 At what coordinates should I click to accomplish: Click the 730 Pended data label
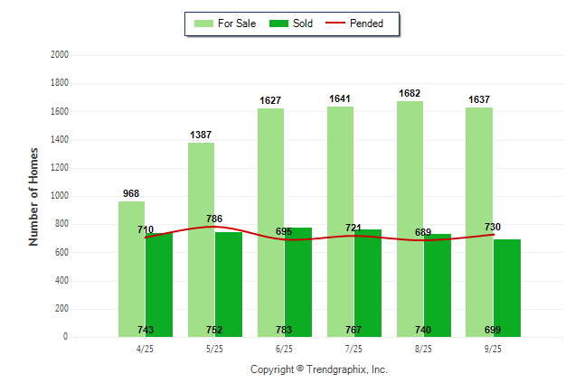(492, 227)
